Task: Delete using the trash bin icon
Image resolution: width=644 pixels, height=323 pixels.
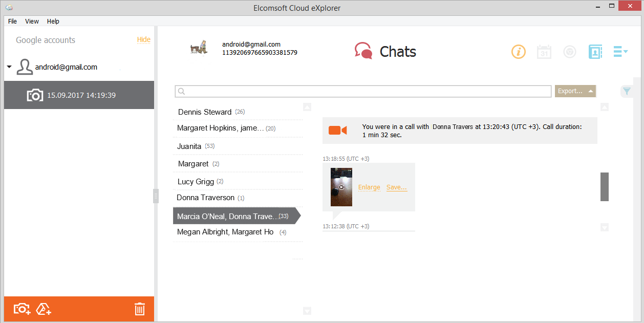Action: pos(139,309)
